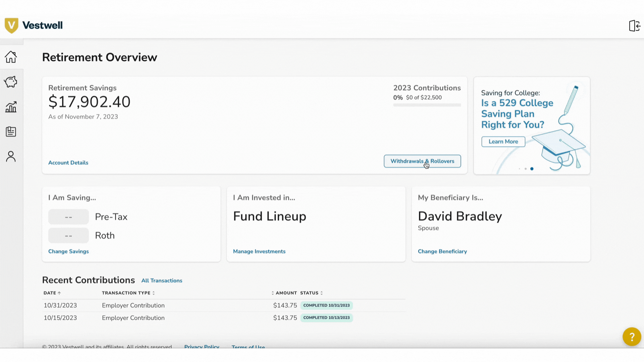
Task: Open the Manage Investments link
Action: 259,251
